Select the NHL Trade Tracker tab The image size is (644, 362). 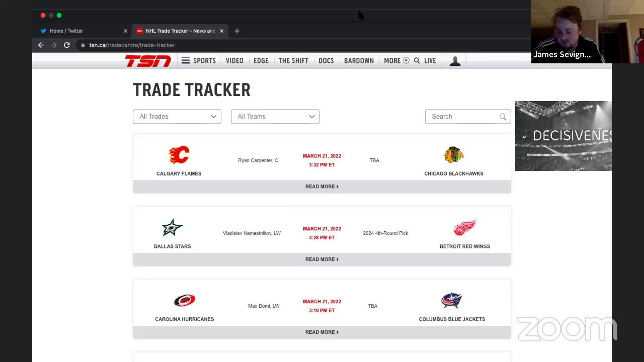click(180, 31)
